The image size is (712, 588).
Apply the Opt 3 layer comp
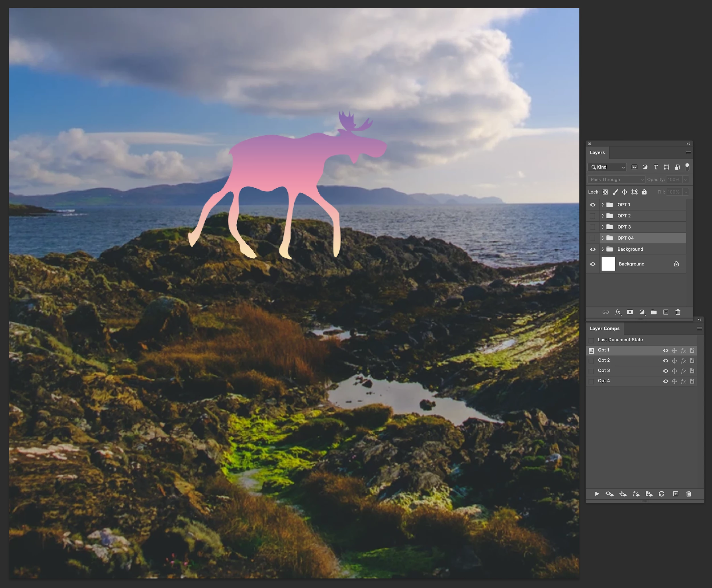pos(592,371)
